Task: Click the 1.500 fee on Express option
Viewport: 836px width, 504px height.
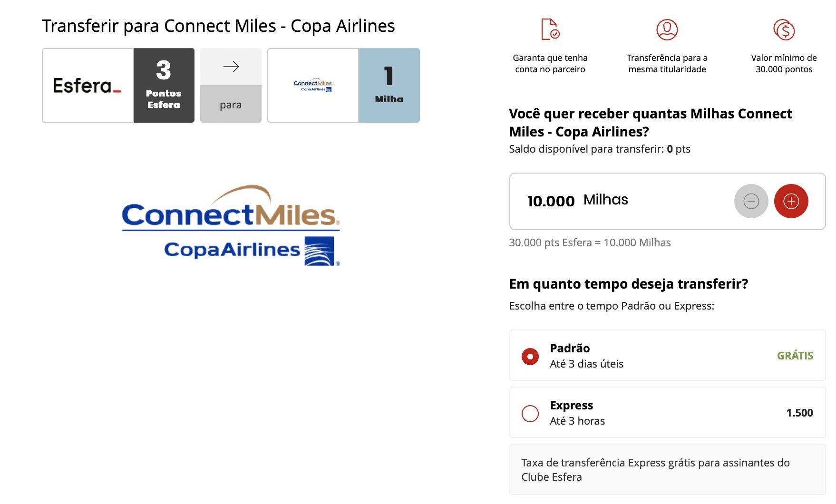Action: coord(799,413)
